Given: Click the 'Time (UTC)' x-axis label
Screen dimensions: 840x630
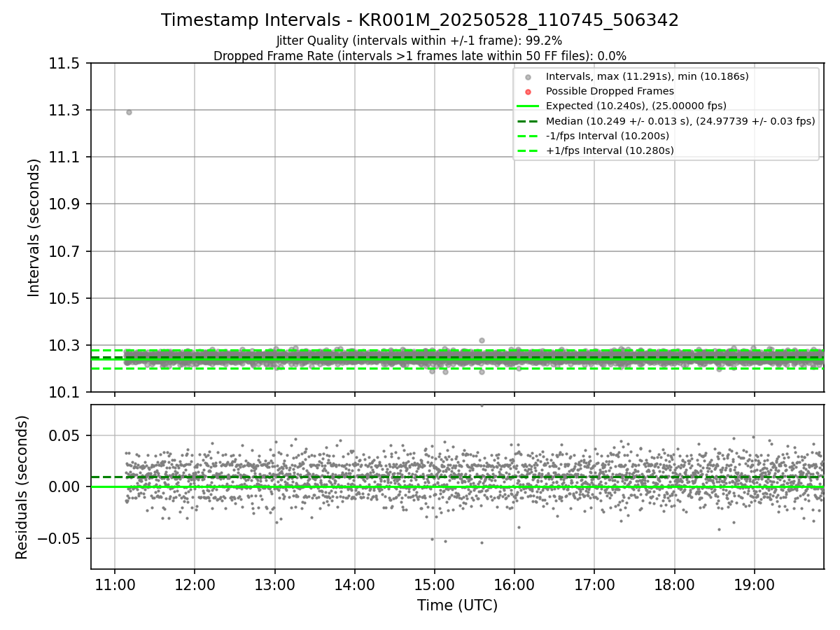Looking at the screenshot, I should coord(457,605).
